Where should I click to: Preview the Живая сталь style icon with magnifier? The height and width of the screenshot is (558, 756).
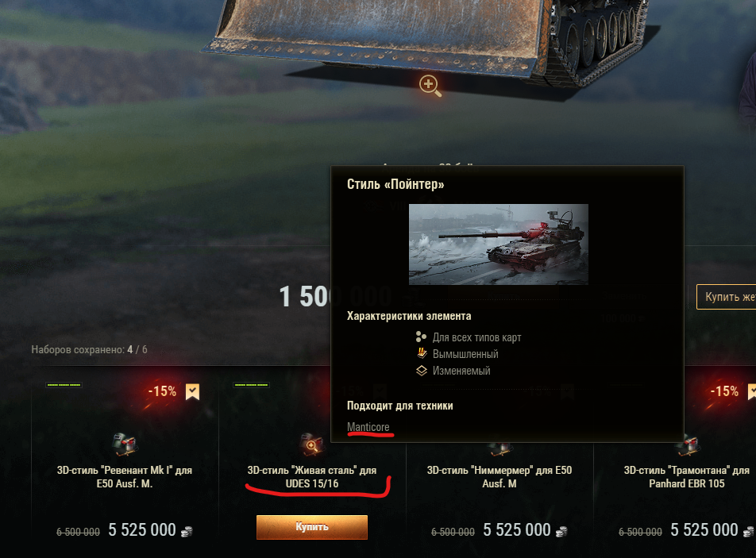(312, 444)
